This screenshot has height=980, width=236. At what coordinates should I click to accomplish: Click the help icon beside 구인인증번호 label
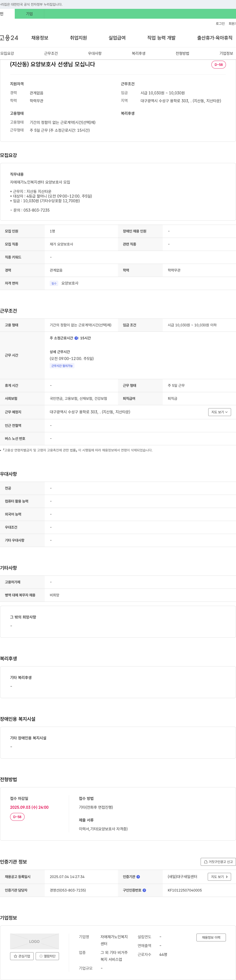pos(144,890)
